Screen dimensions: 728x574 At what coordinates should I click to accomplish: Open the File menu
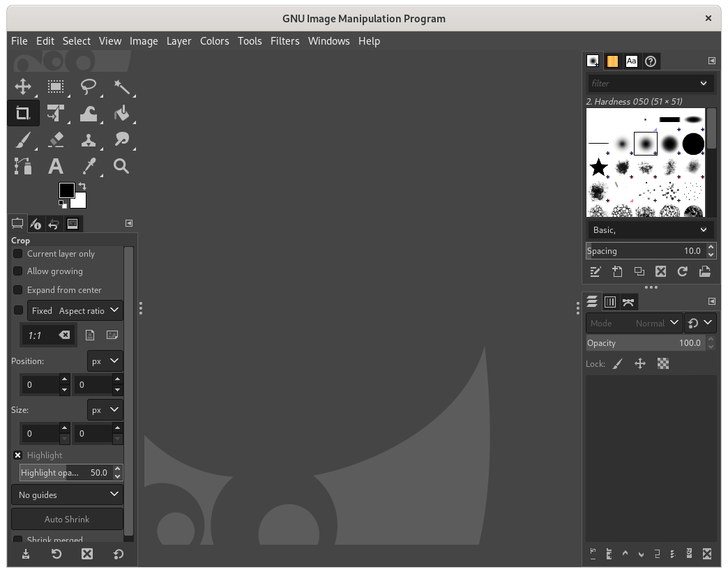[x=20, y=41]
